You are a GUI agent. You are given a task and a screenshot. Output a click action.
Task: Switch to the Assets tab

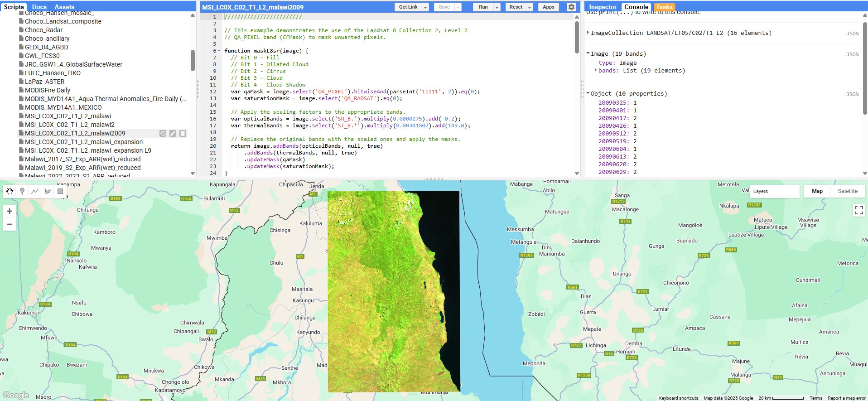(64, 7)
